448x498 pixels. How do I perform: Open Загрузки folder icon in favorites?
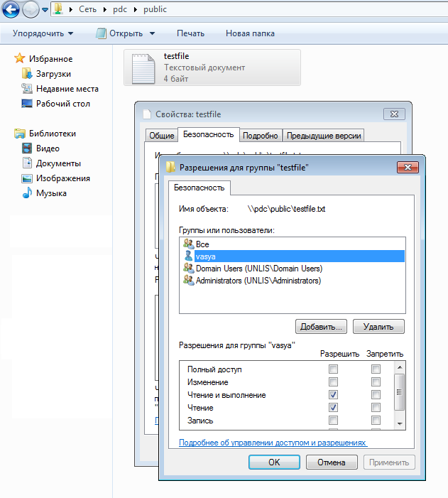(x=27, y=74)
